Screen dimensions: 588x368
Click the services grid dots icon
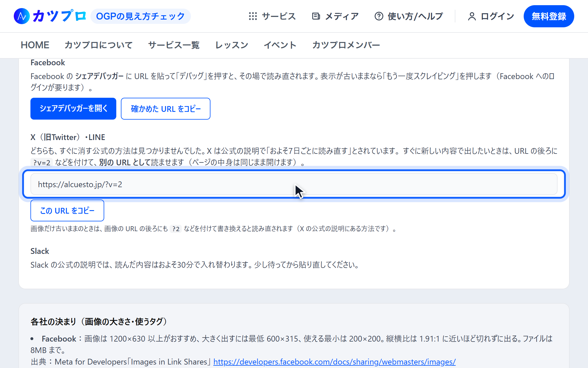(253, 16)
